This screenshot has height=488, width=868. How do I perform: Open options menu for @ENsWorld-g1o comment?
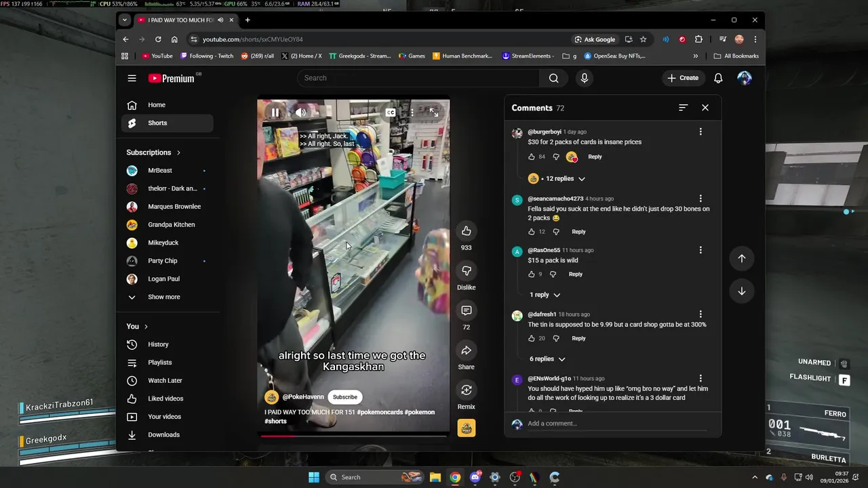click(701, 379)
